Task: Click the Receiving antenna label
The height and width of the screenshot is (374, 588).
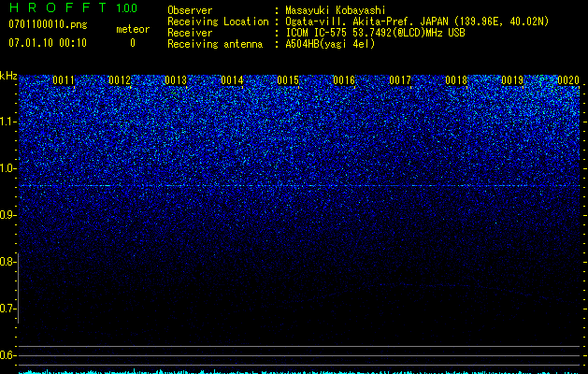Action: (x=215, y=44)
